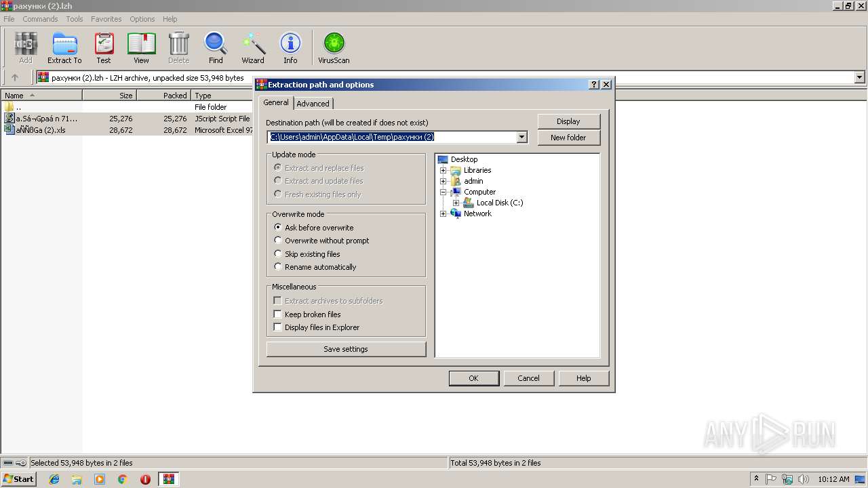This screenshot has width=868, height=488.
Task: Click Save settings button
Action: pos(346,349)
